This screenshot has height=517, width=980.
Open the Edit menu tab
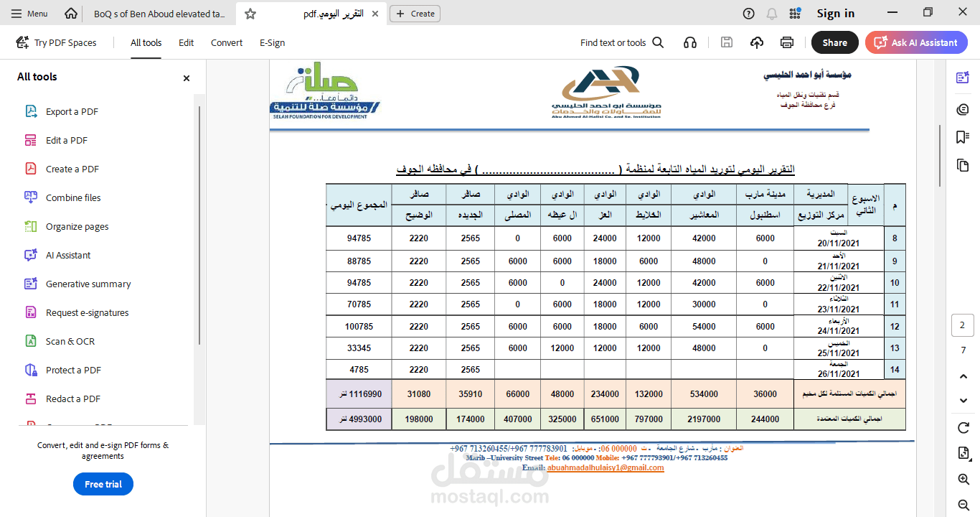(187, 43)
